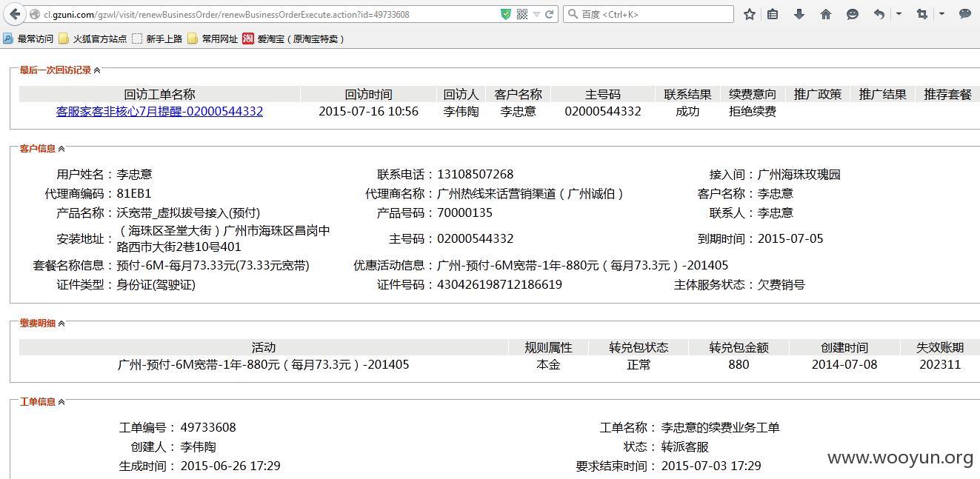Reload the page with refresh icon
The image size is (980, 479).
[x=550, y=14]
